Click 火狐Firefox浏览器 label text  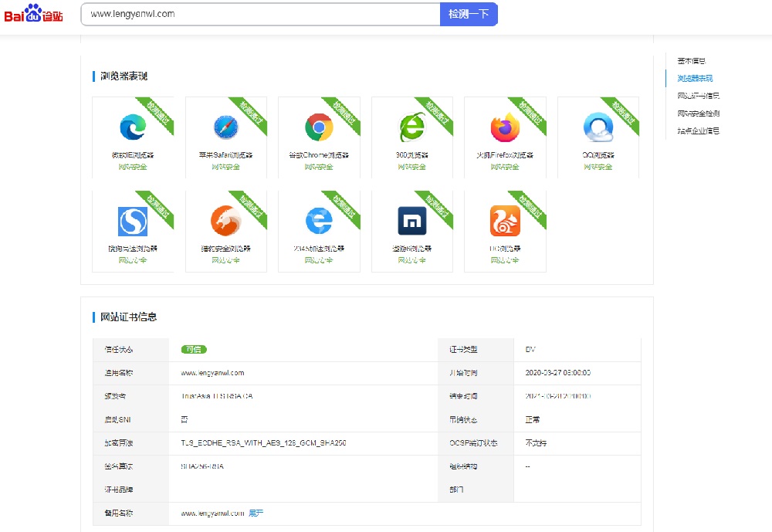pos(505,154)
